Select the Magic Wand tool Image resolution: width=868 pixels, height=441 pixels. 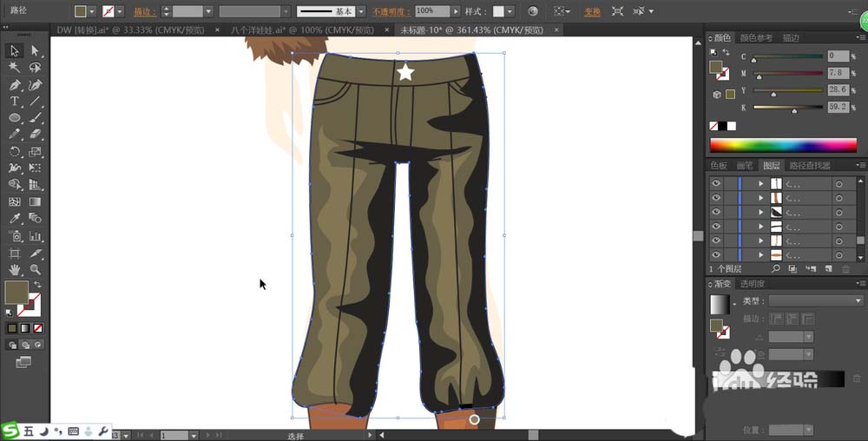pos(15,68)
